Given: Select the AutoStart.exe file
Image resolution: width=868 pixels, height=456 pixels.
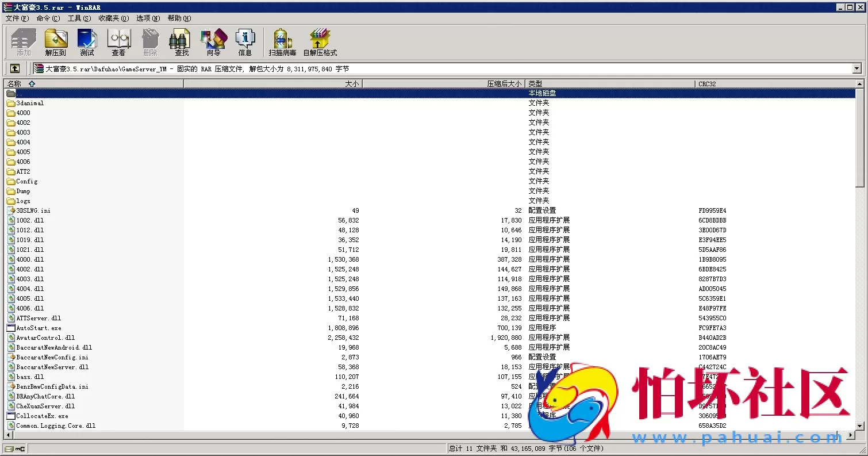Looking at the screenshot, I should pos(38,328).
